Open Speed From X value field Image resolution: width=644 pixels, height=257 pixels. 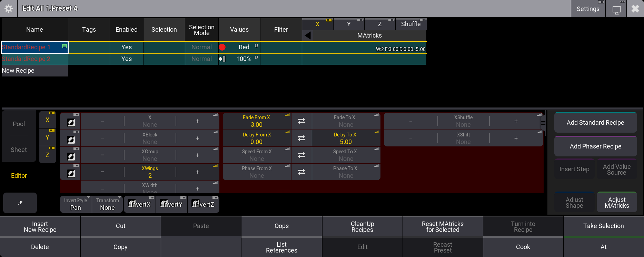click(257, 155)
